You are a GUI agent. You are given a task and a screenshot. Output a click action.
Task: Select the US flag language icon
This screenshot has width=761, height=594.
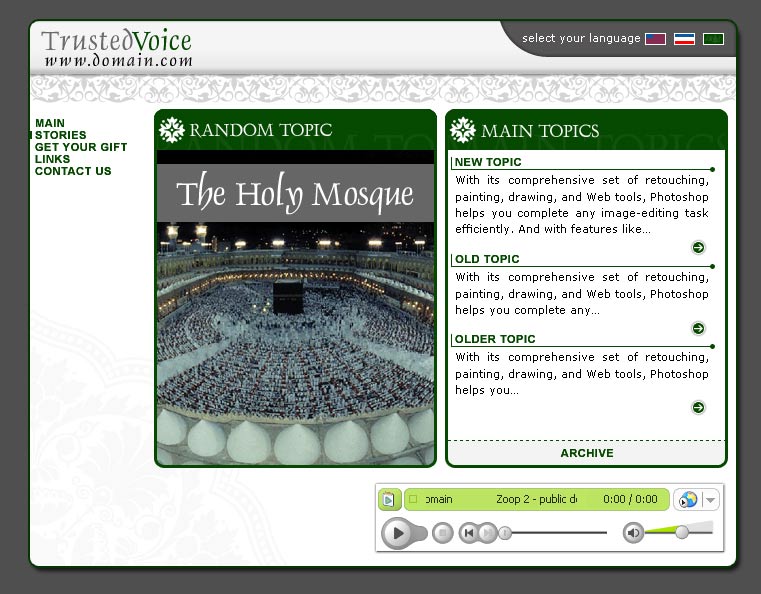point(655,39)
